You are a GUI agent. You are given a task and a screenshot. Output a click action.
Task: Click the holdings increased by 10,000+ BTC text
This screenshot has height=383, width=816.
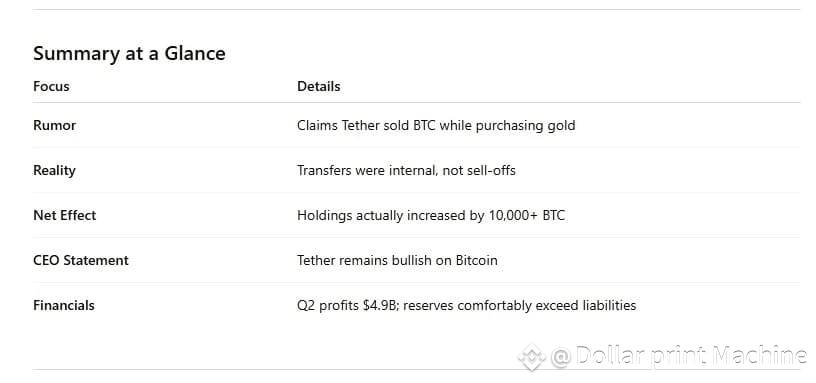point(431,215)
